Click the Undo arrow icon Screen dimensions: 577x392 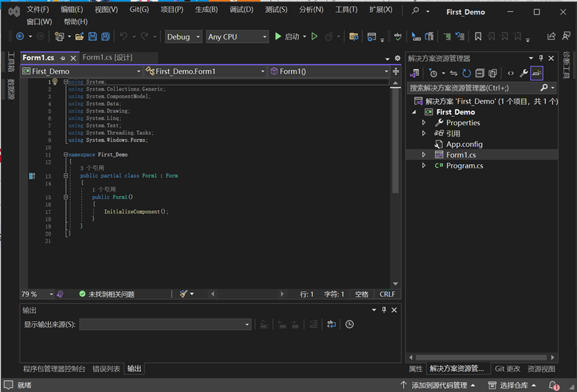point(124,36)
